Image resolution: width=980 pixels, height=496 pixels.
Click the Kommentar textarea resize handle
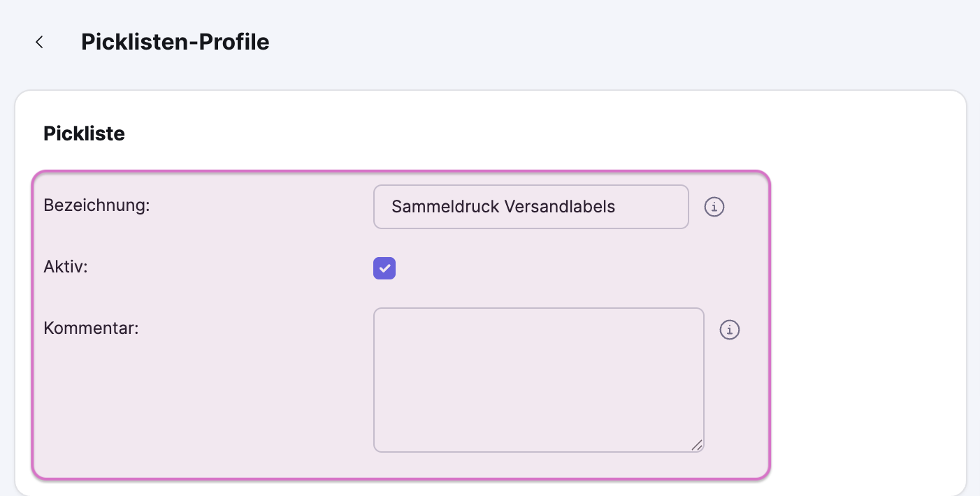click(697, 445)
